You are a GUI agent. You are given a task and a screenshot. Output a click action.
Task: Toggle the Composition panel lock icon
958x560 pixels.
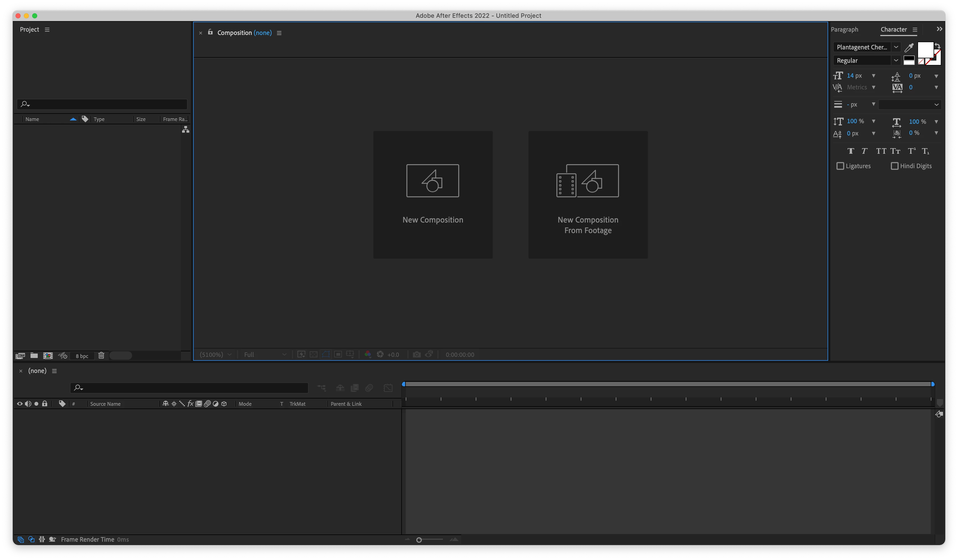[210, 32]
